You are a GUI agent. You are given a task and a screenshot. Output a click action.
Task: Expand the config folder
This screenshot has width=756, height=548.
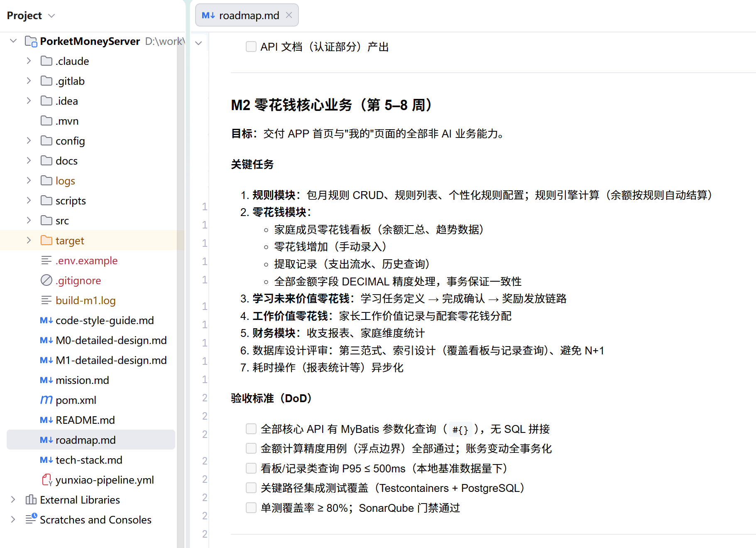coord(29,140)
